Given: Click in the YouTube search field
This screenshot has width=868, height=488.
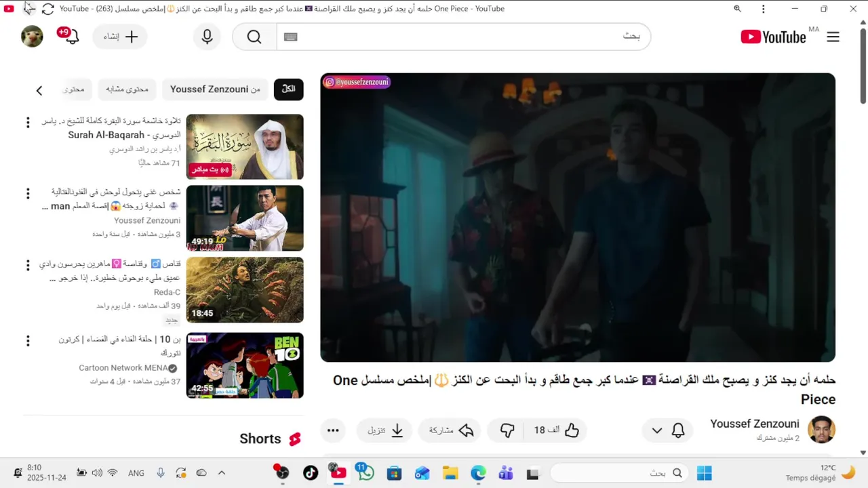Looking at the screenshot, I should [x=463, y=37].
